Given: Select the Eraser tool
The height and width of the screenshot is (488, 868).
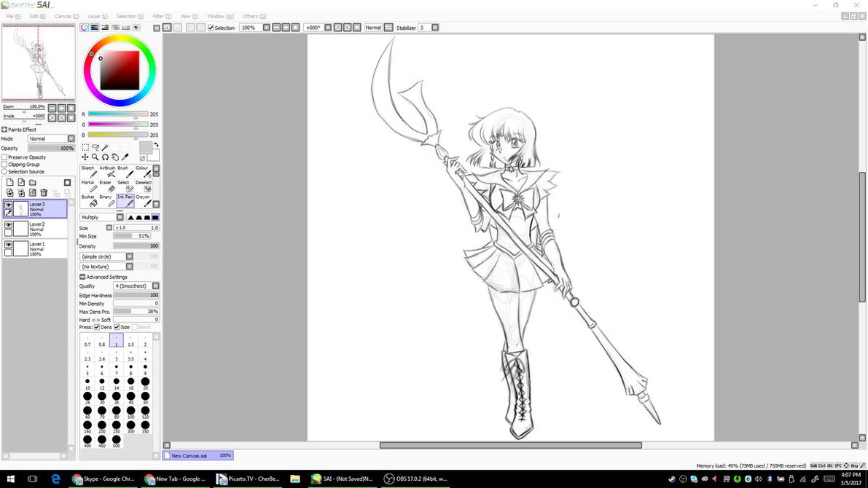Looking at the screenshot, I should 107,186.
